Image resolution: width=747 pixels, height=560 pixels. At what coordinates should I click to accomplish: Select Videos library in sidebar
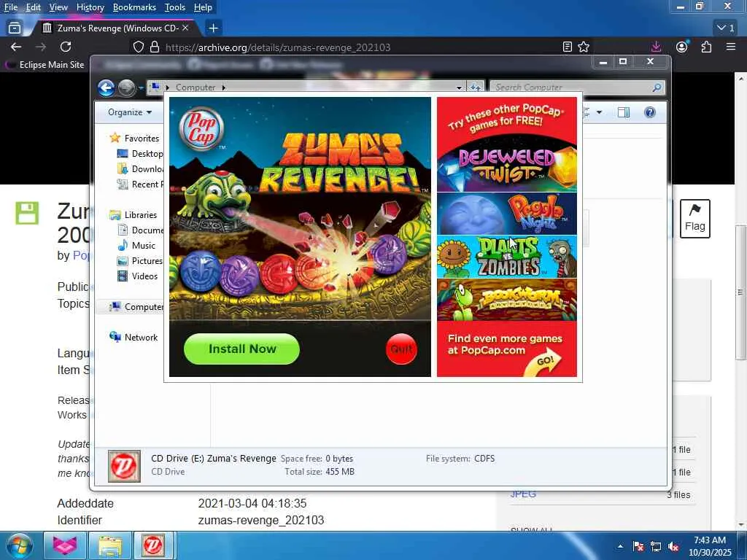(137, 276)
